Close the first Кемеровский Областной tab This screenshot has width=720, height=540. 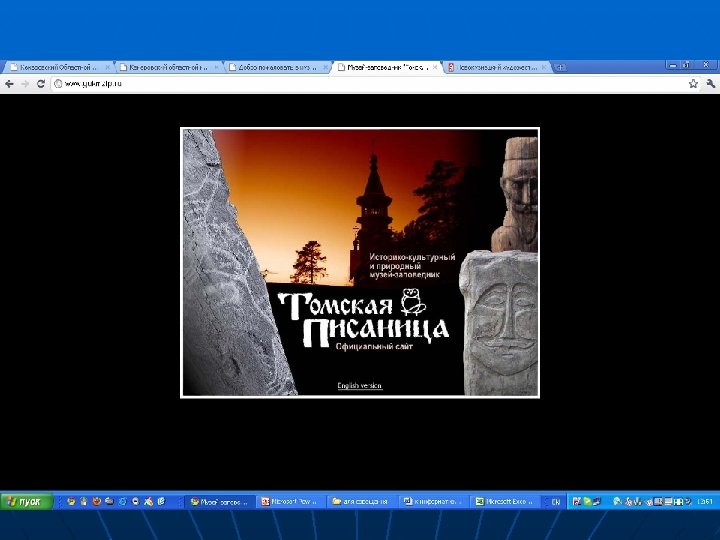coord(107,68)
